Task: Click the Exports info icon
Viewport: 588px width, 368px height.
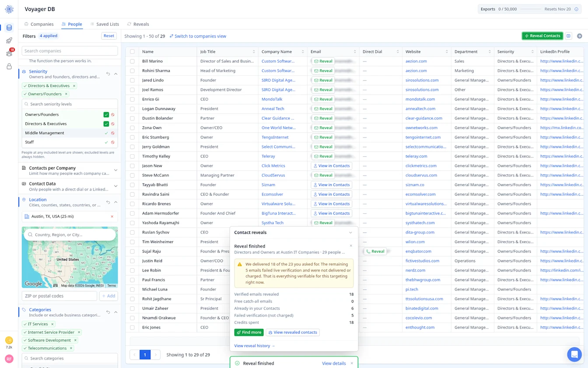Action: [x=576, y=9]
